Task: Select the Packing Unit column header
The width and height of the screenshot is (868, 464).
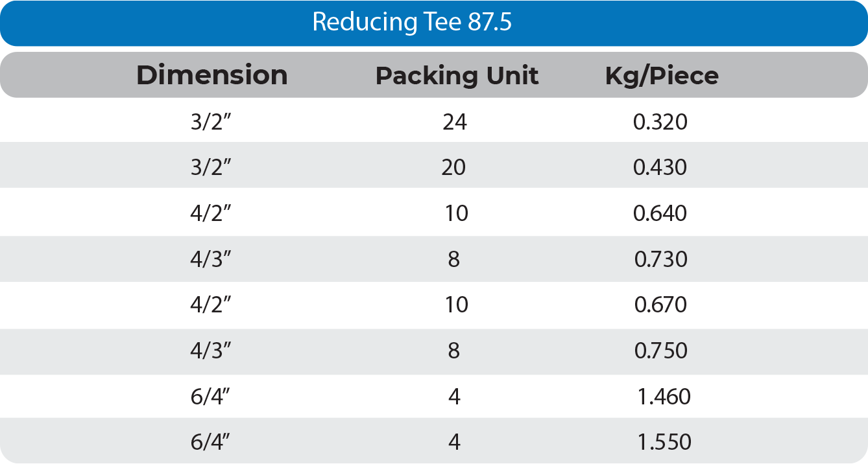Action: [457, 76]
